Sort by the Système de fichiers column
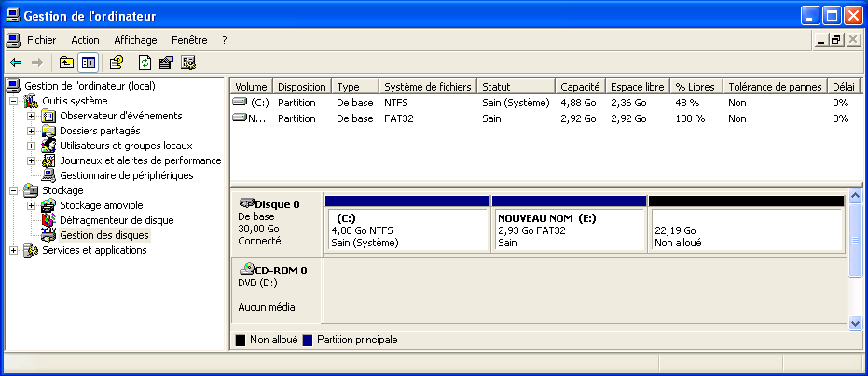This screenshot has height=376, width=868. 428,87
